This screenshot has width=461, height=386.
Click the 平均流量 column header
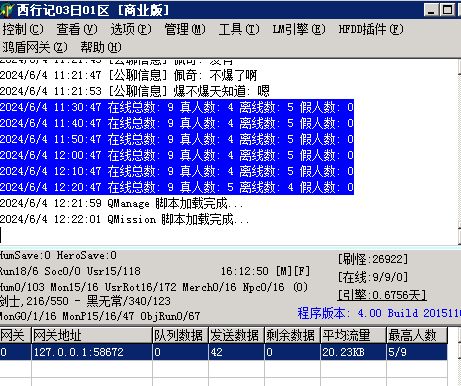[353, 335]
